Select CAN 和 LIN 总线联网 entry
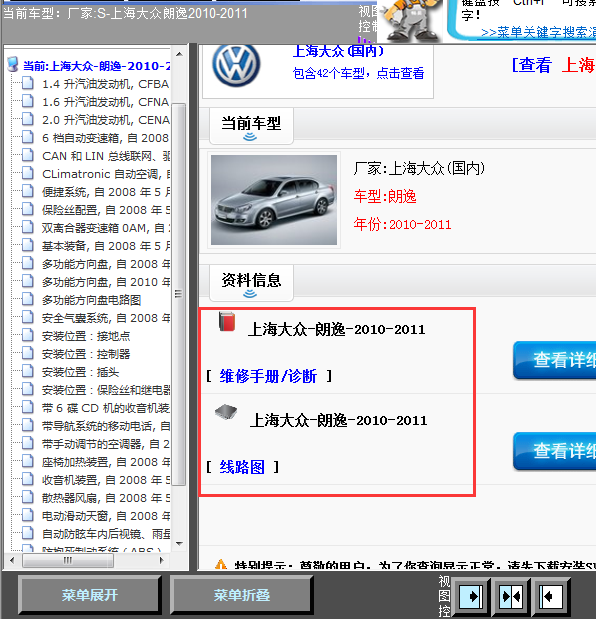This screenshot has height=619, width=596. tap(105, 156)
